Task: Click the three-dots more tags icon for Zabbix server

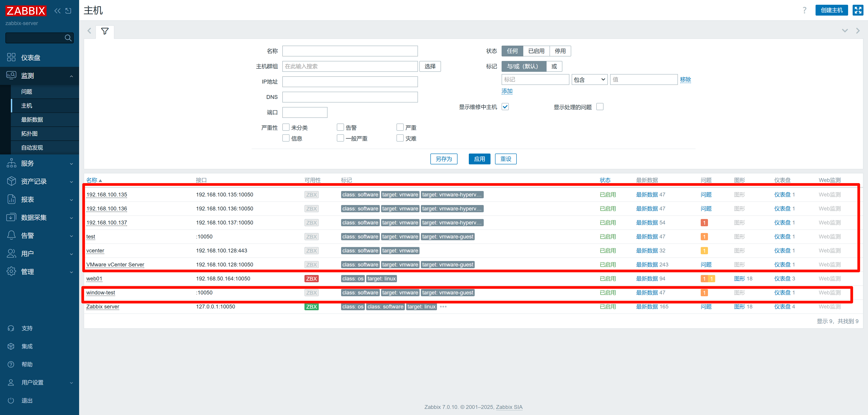Action: click(443, 307)
